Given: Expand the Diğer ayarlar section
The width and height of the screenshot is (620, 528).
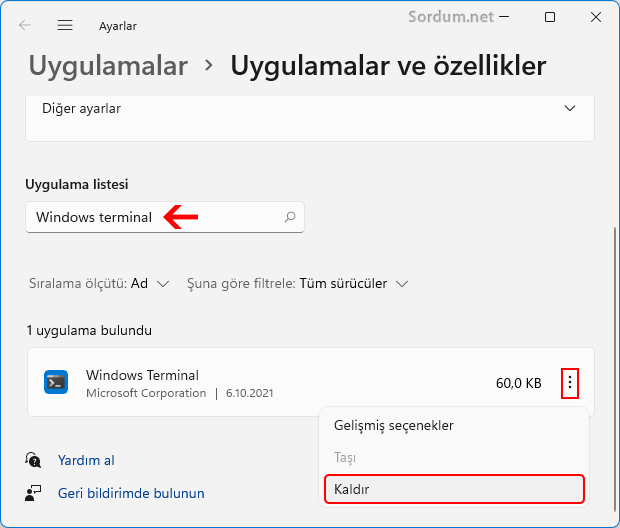Looking at the screenshot, I should click(569, 108).
